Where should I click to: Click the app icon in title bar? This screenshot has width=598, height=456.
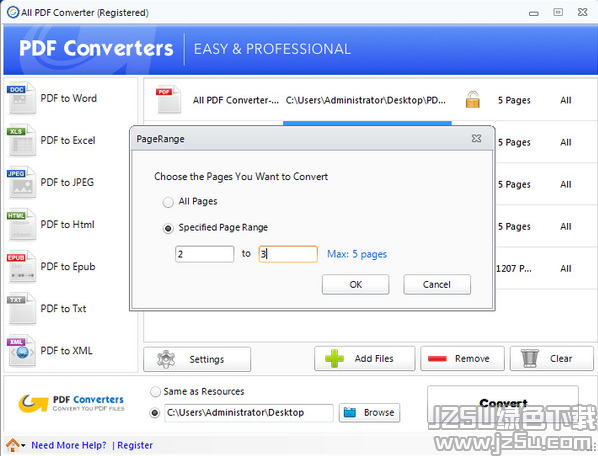[13, 12]
